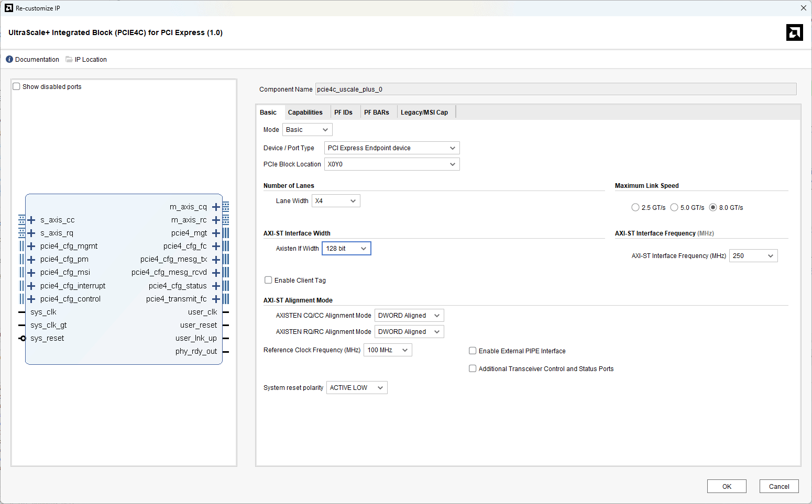Screen dimensions: 812x504
Task: Switch to the PF BARs tab
Action: [x=376, y=113]
